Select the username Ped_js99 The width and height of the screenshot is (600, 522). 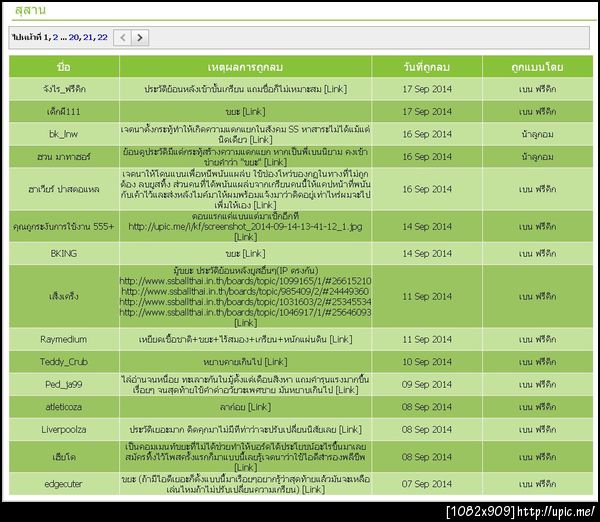[64, 385]
